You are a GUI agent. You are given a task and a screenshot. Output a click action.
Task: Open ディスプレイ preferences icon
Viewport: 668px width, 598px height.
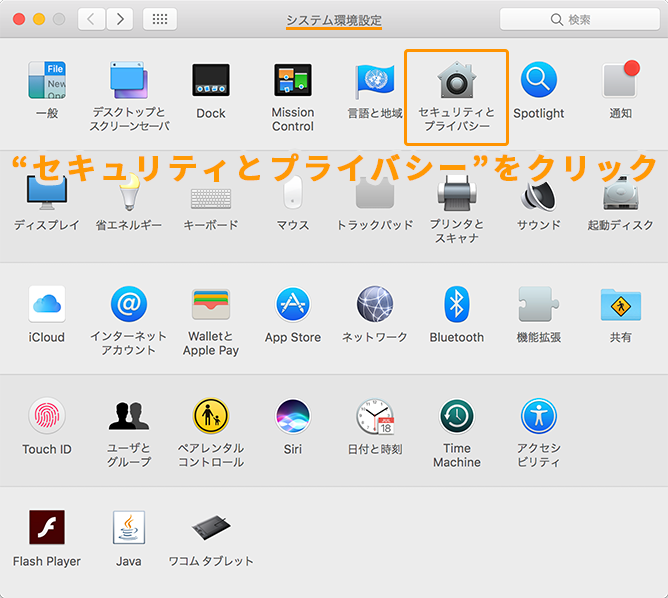pyautogui.click(x=47, y=193)
